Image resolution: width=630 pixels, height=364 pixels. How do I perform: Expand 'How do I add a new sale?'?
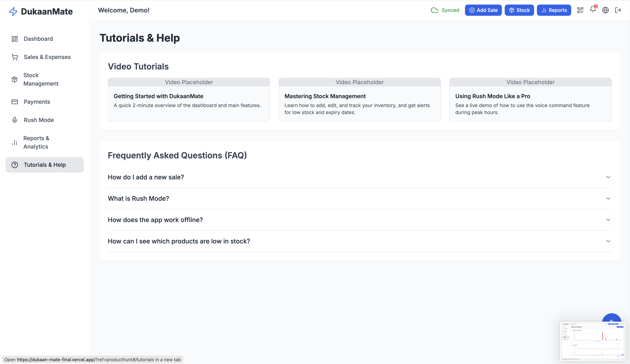click(x=608, y=177)
